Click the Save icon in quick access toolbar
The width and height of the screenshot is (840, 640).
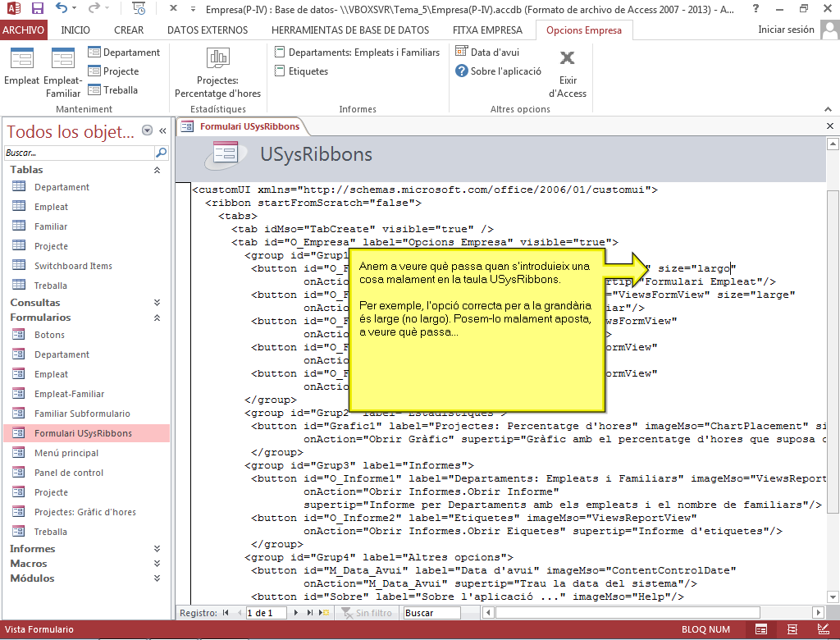[37, 8]
